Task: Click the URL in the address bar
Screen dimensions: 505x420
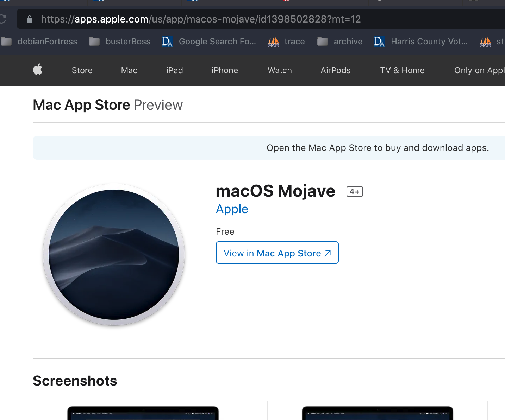Action: coord(201,19)
